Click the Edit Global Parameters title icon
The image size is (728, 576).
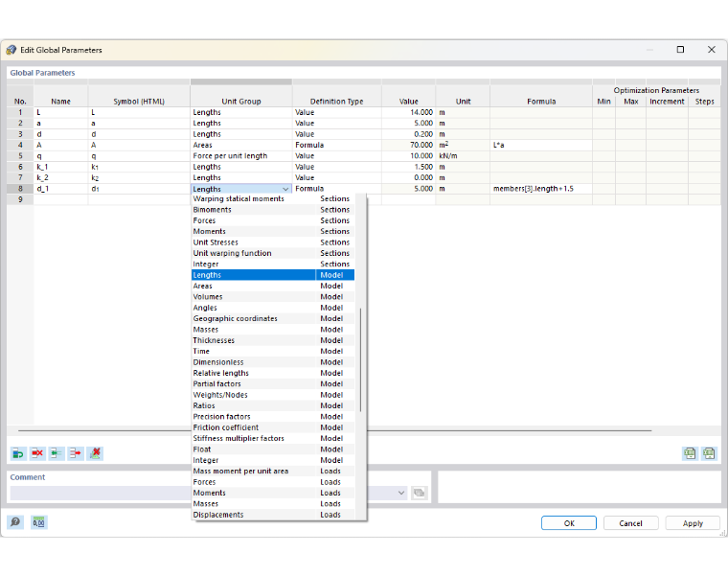(x=11, y=50)
